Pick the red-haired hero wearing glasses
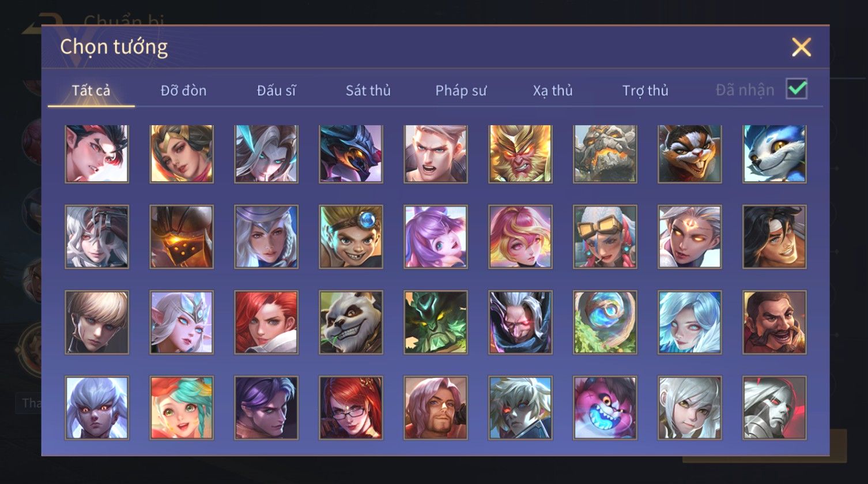 [351, 408]
